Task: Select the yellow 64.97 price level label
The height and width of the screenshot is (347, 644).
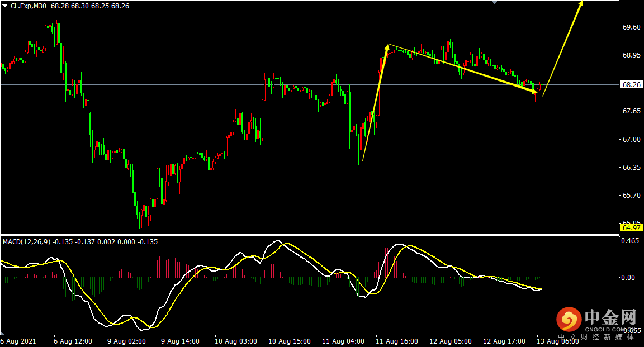Action: coord(631,227)
